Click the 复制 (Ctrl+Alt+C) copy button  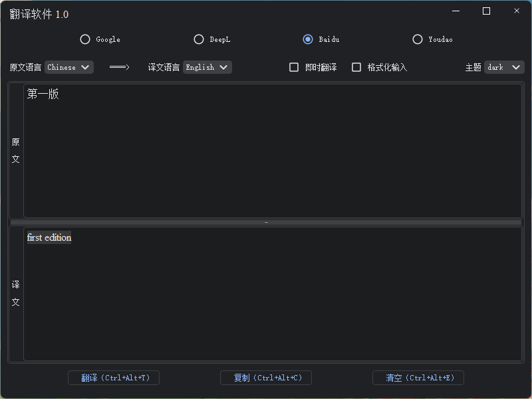pos(265,378)
